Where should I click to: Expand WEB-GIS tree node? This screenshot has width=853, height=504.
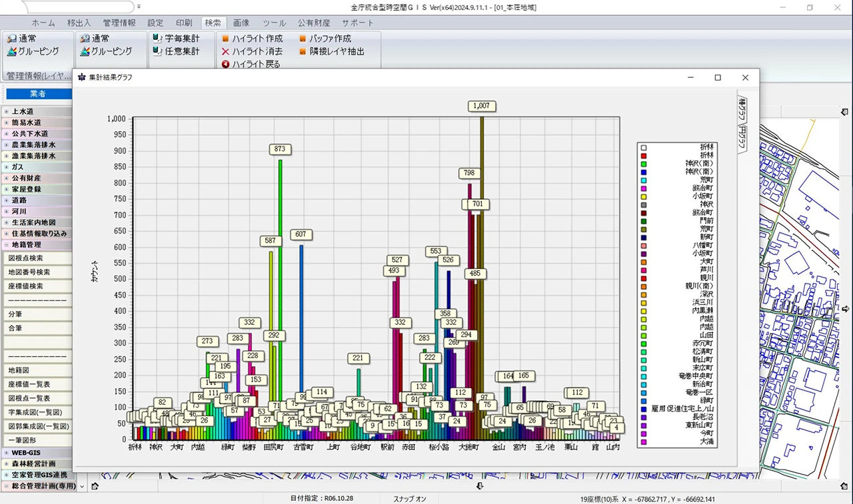click(6, 453)
